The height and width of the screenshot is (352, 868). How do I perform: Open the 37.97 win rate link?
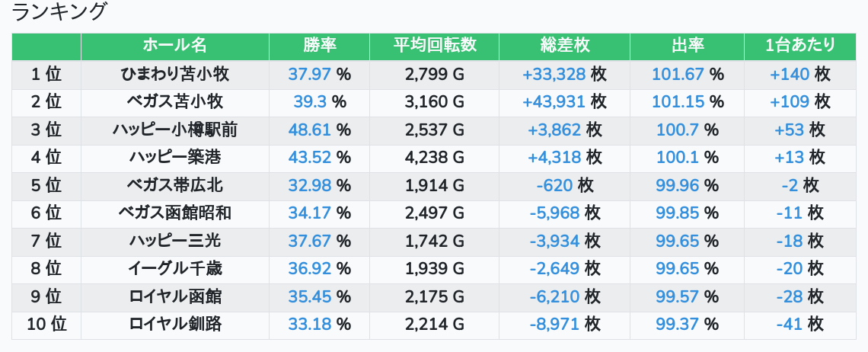pos(310,74)
